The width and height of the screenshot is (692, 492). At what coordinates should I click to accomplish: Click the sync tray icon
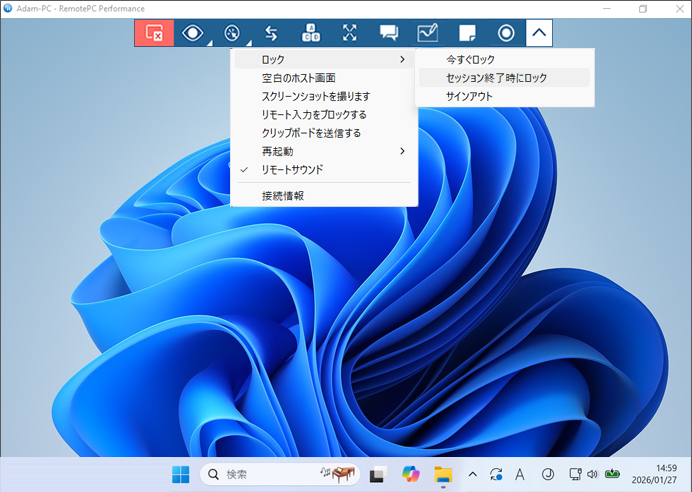(496, 475)
